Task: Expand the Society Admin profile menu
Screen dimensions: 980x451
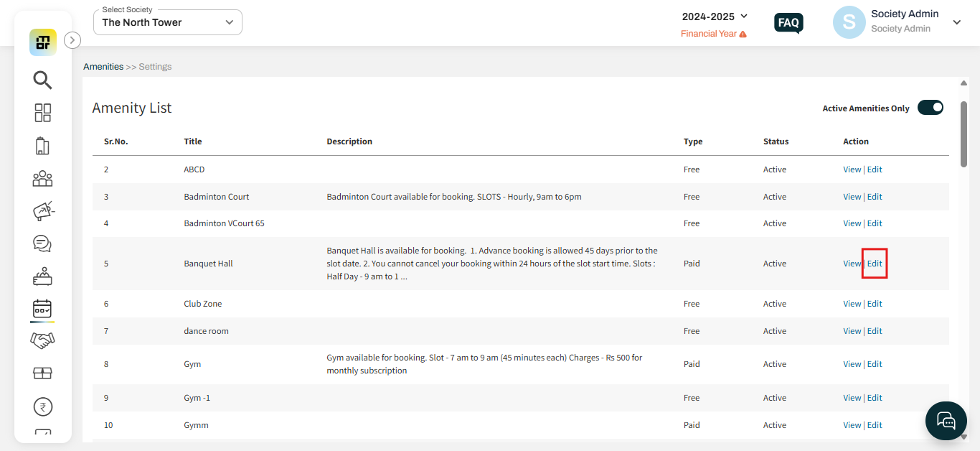Action: [956, 22]
